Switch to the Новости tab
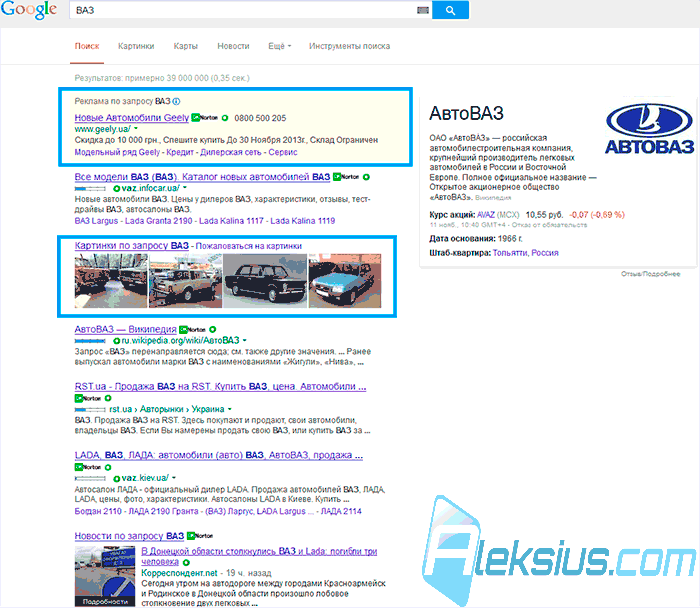This screenshot has width=700, height=608. click(233, 46)
